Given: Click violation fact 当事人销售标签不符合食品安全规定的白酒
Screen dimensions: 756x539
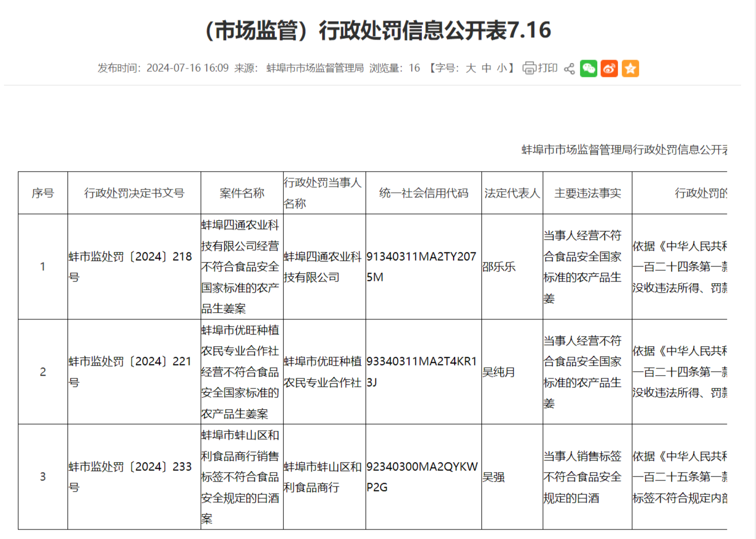Looking at the screenshot, I should click(583, 477).
